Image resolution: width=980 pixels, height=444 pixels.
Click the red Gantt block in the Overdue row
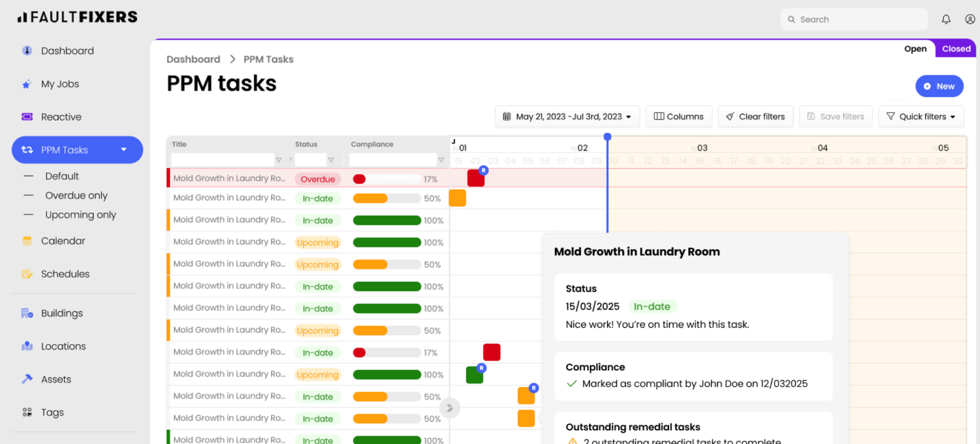click(476, 178)
